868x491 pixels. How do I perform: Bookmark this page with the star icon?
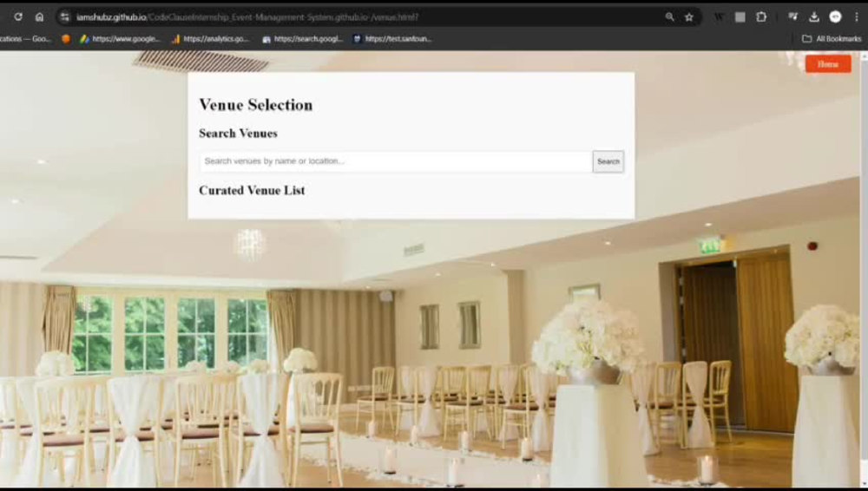click(x=689, y=17)
